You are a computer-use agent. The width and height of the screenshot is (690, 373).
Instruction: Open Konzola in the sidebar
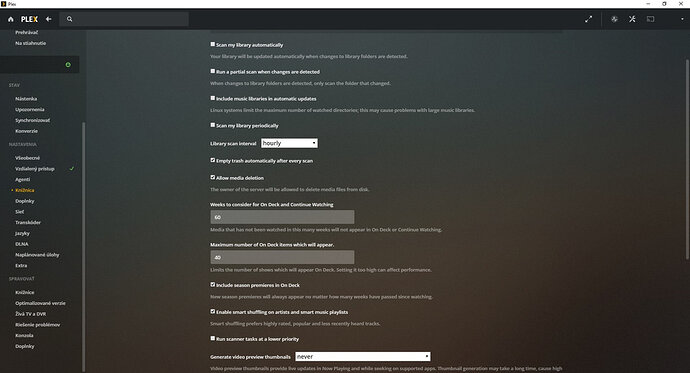click(x=24, y=336)
